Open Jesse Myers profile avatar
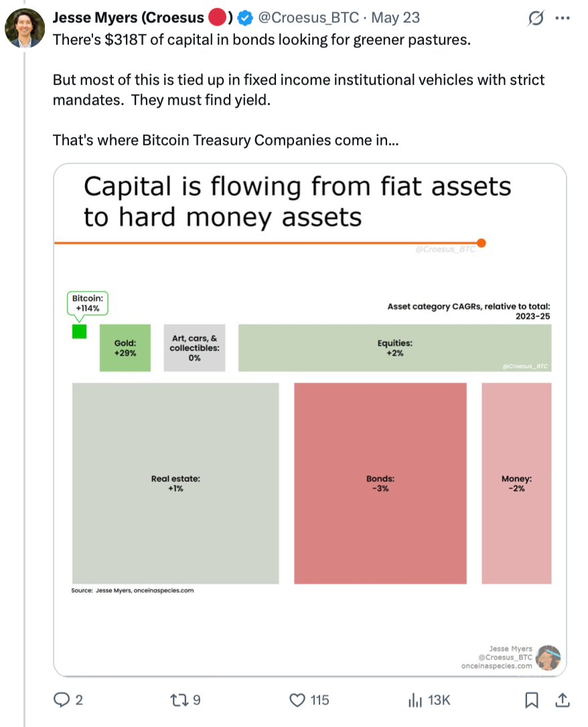588x727 pixels. [x=25, y=27]
